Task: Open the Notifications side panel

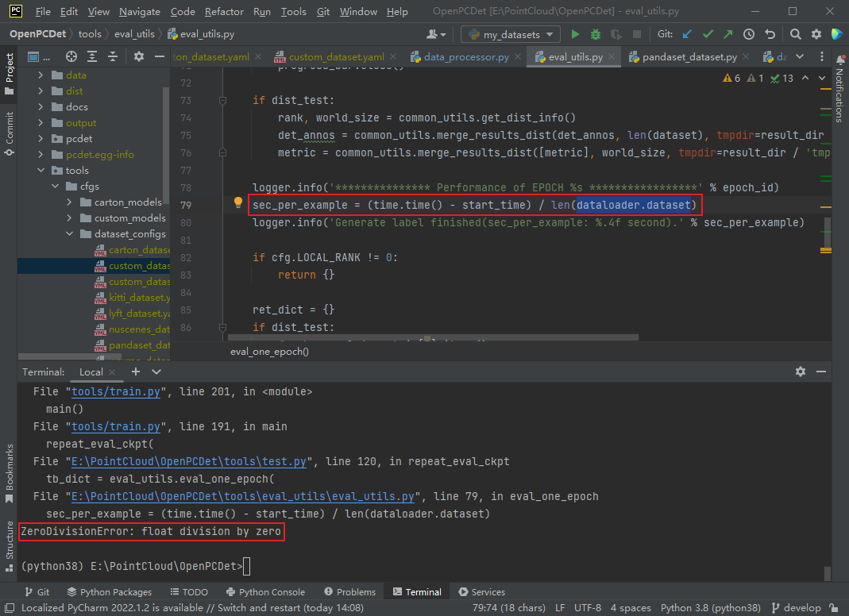Action: tap(840, 88)
